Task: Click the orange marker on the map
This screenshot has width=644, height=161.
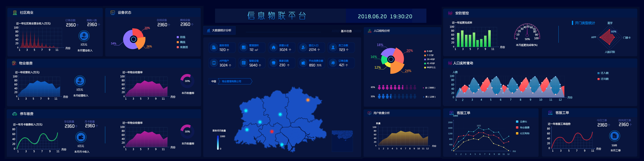Action: point(308,100)
